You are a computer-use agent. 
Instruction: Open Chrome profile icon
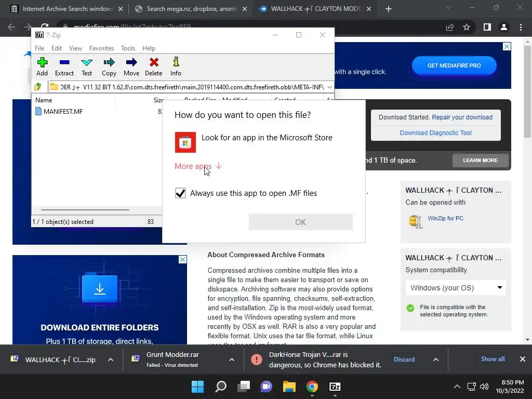tap(504, 27)
